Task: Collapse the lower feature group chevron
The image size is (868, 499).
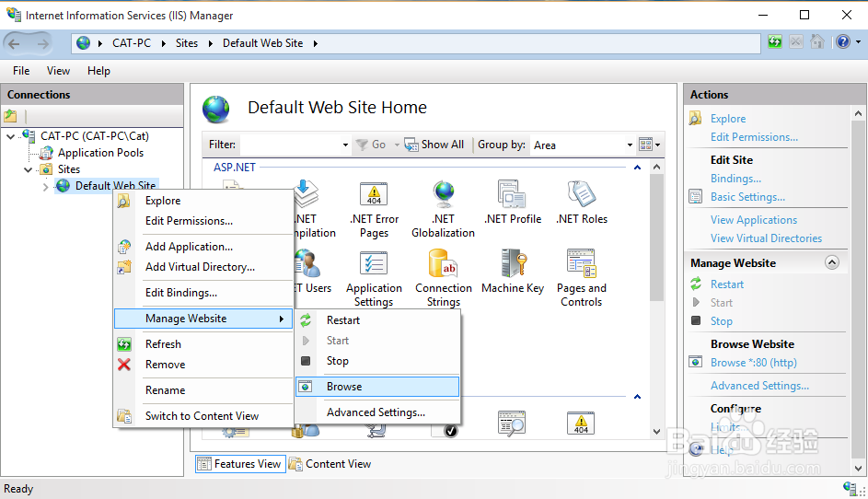Action: click(637, 397)
